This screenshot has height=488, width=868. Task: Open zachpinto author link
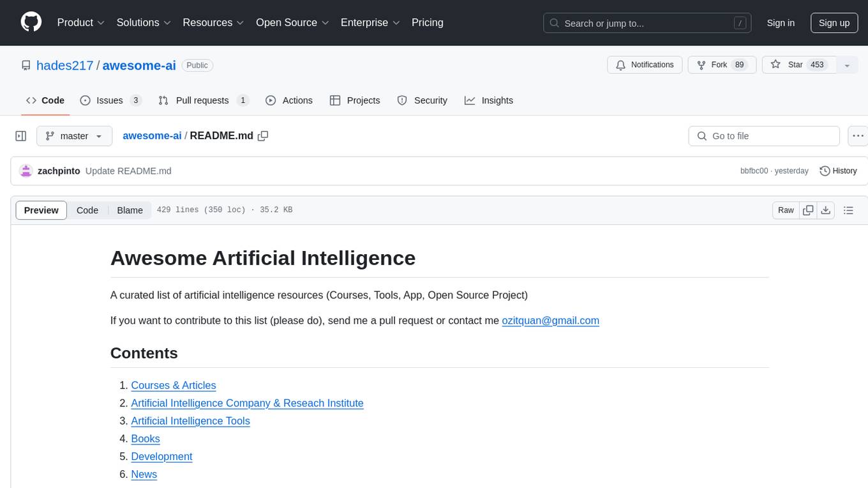click(x=59, y=171)
